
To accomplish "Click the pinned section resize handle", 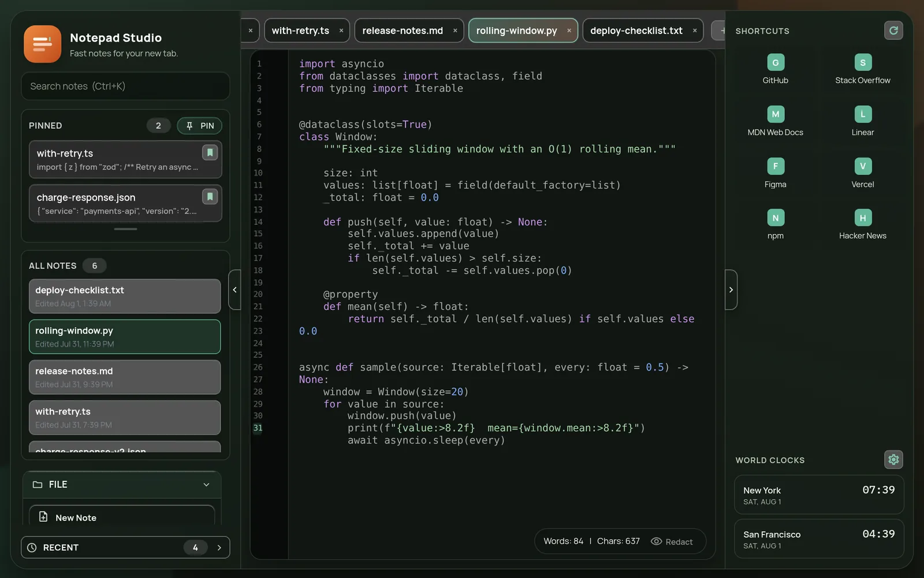I will pos(125,229).
